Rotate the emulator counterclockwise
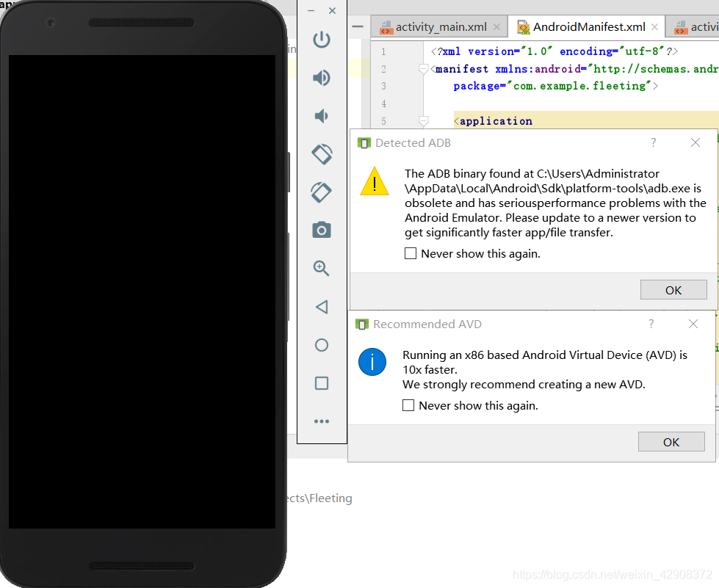The height and width of the screenshot is (588, 719). point(321,154)
